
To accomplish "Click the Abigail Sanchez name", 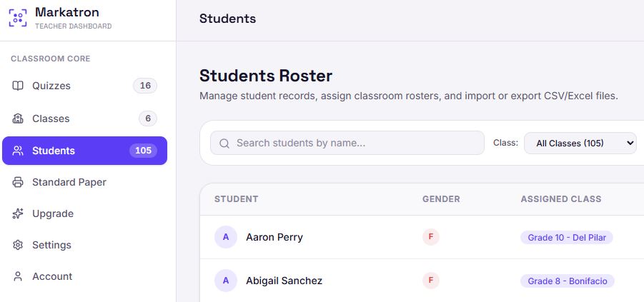I will (x=284, y=281).
